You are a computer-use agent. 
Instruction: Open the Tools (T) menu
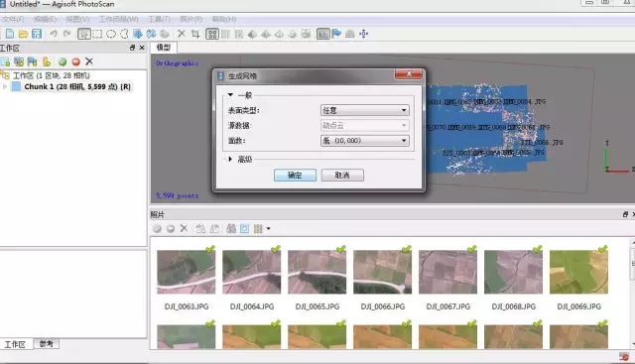tap(159, 19)
